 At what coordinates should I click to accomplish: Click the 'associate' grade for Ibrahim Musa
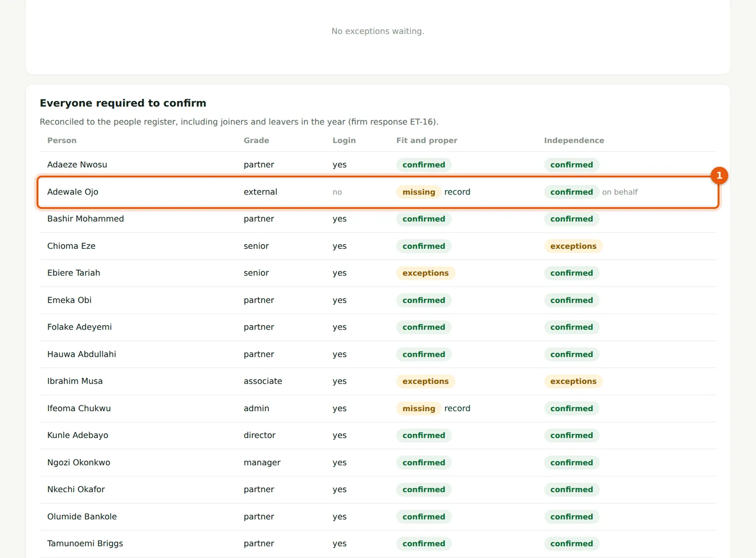pyautogui.click(x=263, y=381)
